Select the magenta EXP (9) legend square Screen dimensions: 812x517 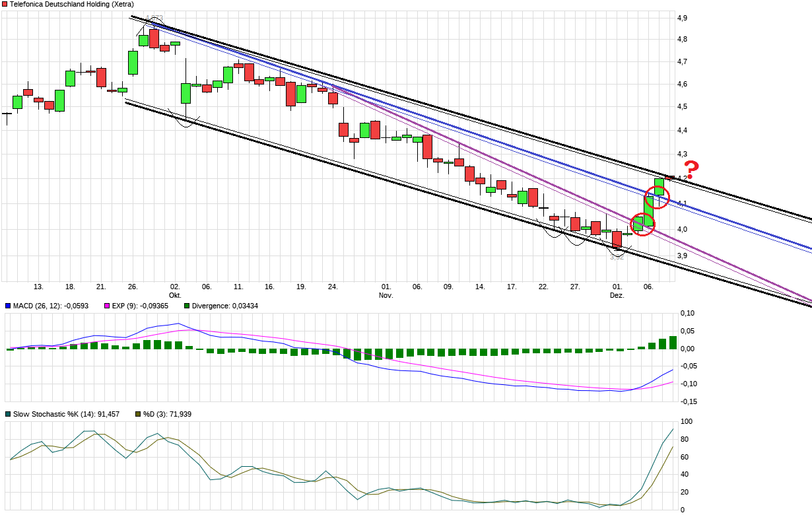tap(107, 306)
